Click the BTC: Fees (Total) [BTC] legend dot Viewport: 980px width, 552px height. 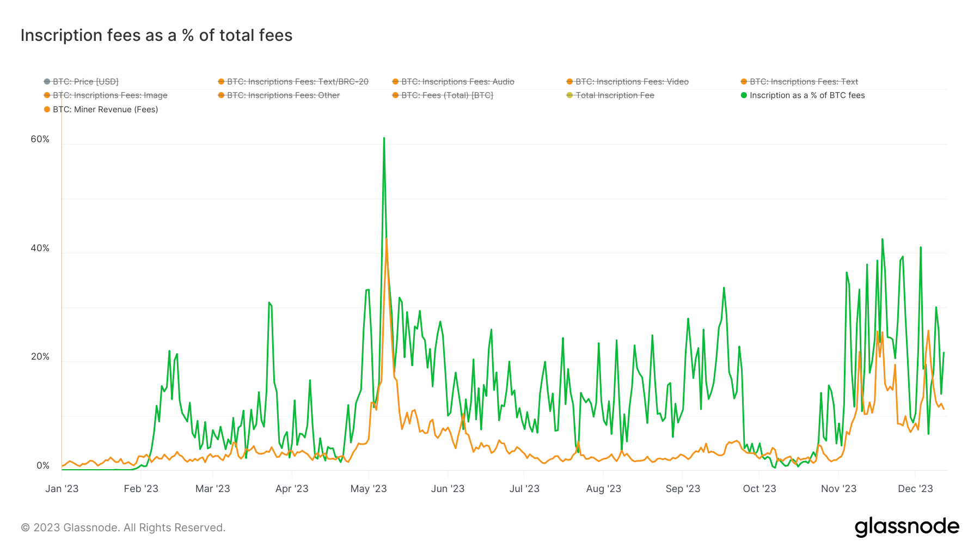(395, 95)
